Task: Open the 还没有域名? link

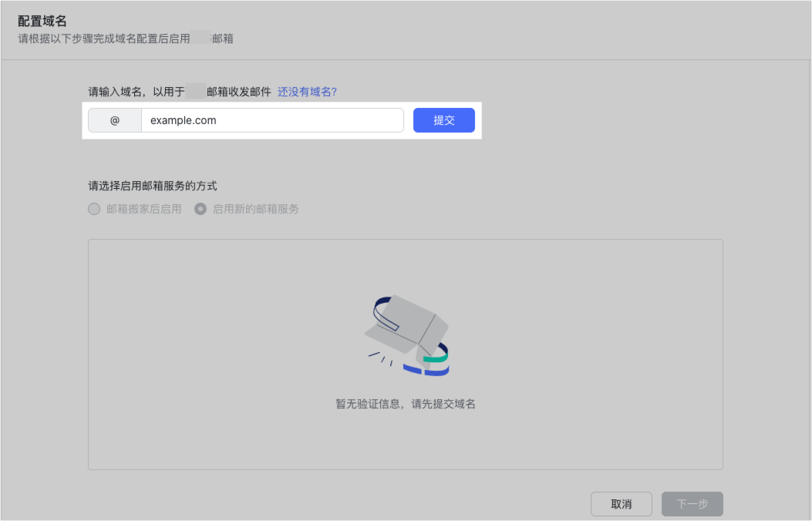Action: tap(307, 92)
